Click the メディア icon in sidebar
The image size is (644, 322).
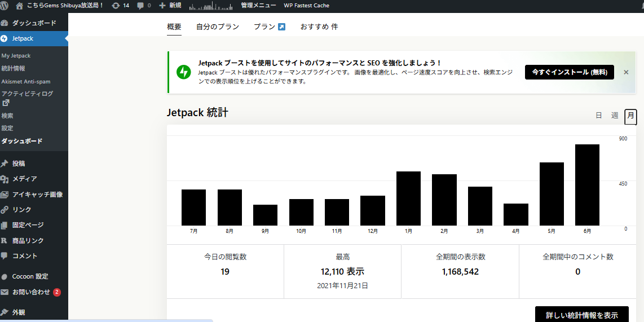[4, 179]
